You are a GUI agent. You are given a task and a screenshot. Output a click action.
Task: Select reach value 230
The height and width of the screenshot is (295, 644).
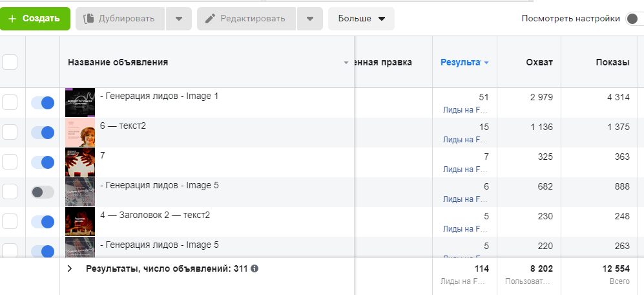point(545,216)
